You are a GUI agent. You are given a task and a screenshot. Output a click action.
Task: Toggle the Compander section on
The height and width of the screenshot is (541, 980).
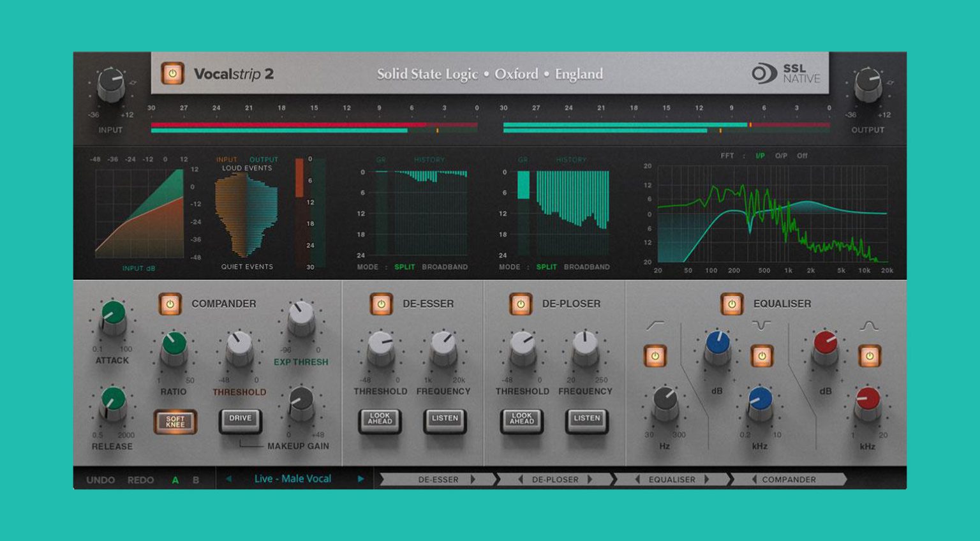coord(170,304)
